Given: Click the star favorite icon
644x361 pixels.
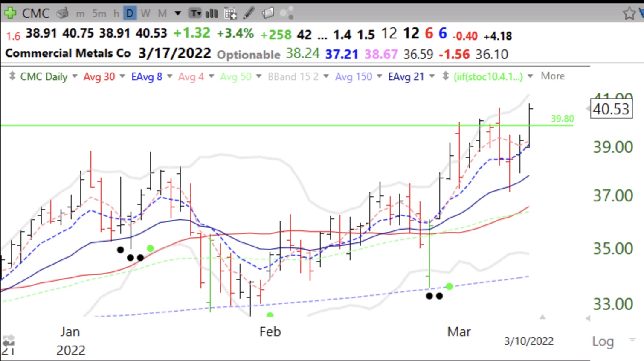Looking at the screenshot, I should point(629,13).
